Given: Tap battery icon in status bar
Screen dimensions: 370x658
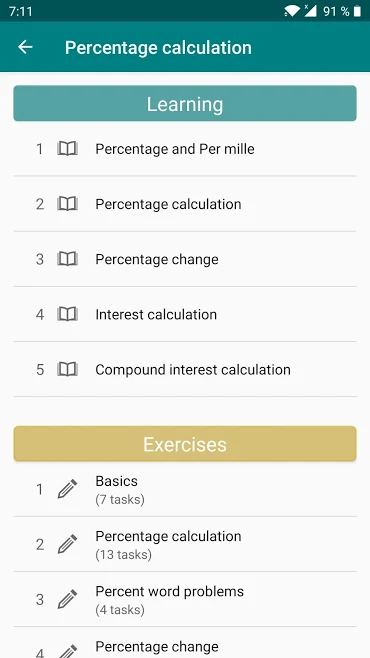Looking at the screenshot, I should coord(357,11).
